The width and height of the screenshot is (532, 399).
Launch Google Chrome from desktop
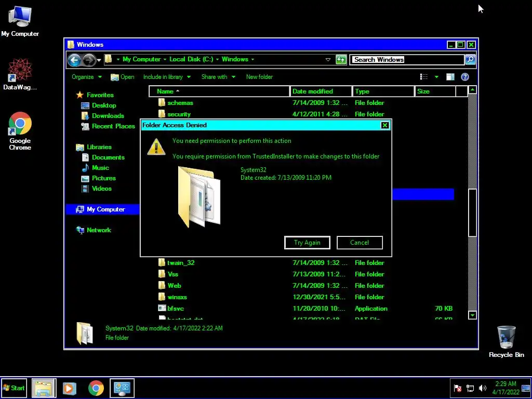pyautogui.click(x=20, y=131)
